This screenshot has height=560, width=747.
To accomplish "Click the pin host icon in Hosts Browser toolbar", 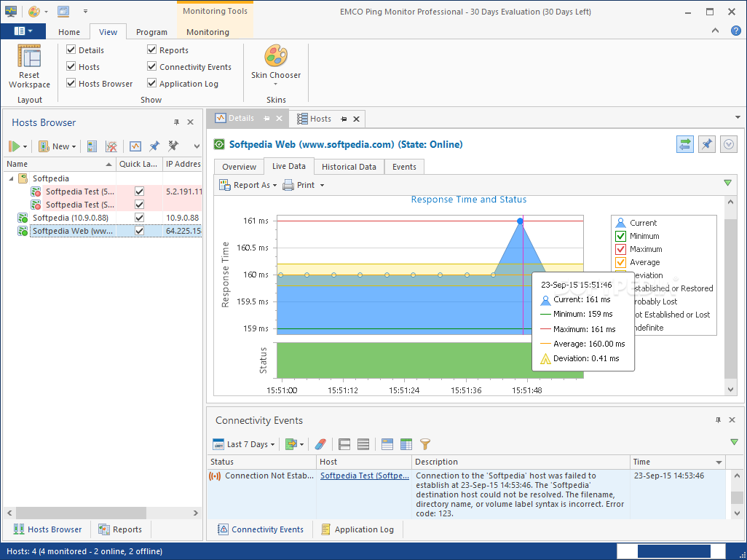I will (154, 146).
